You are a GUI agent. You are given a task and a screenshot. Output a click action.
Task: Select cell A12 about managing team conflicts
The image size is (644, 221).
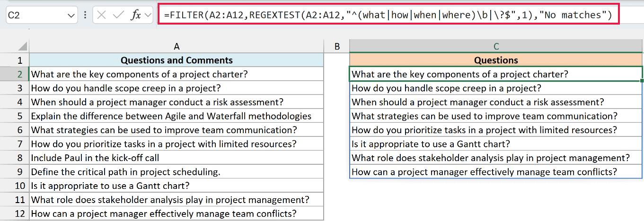pyautogui.click(x=176, y=213)
